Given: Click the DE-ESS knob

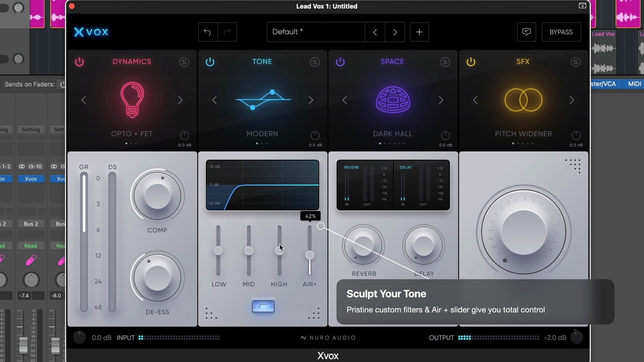Looking at the screenshot, I should click(x=157, y=278).
